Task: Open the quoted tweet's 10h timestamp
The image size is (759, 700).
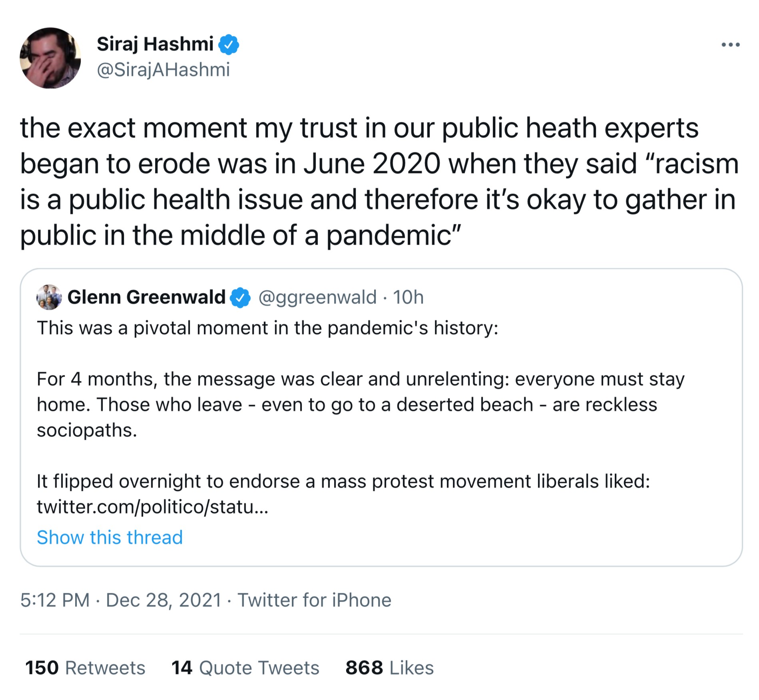Action: 408,297
